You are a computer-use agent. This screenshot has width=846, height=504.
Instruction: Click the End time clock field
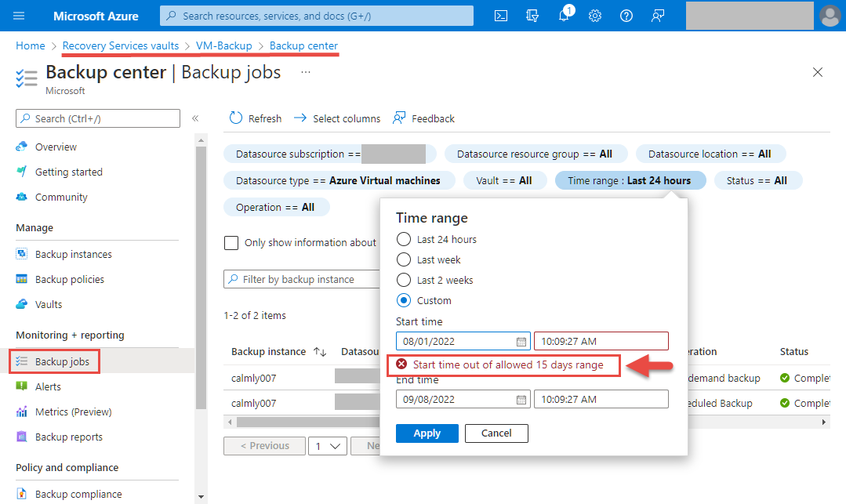(x=601, y=400)
